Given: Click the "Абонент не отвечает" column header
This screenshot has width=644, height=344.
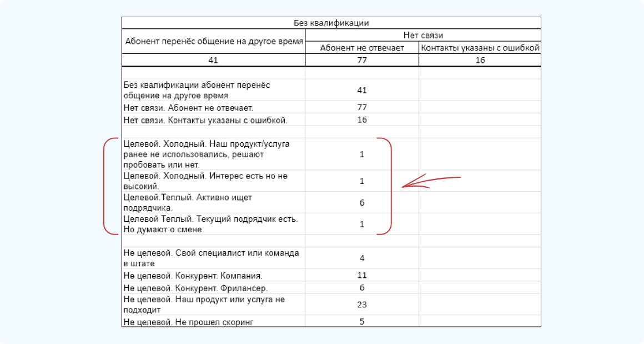Looking at the screenshot, I should coord(362,48).
